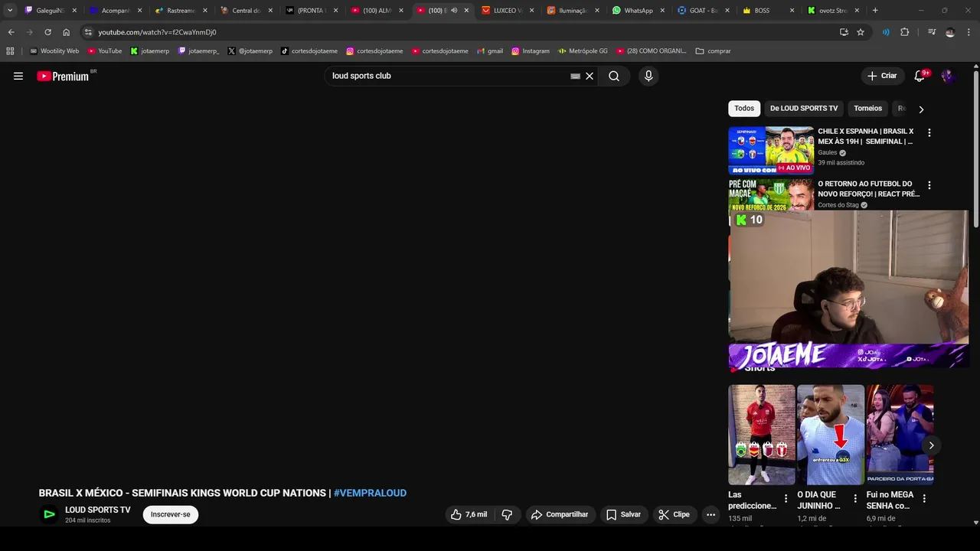Open LOUD SPORTS TV channel name
This screenshot has width=980, height=551.
98,510
